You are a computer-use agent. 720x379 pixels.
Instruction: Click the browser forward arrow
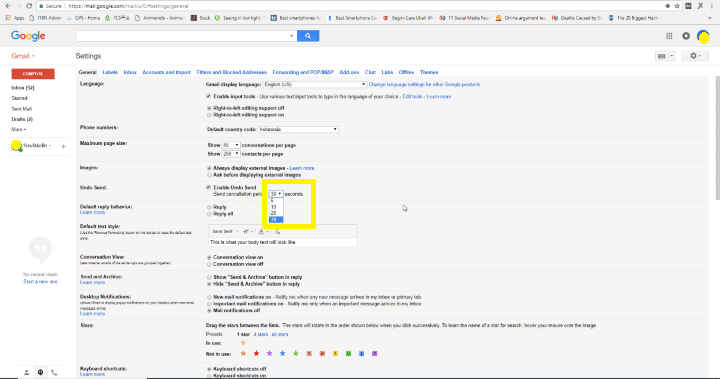[x=18, y=6]
